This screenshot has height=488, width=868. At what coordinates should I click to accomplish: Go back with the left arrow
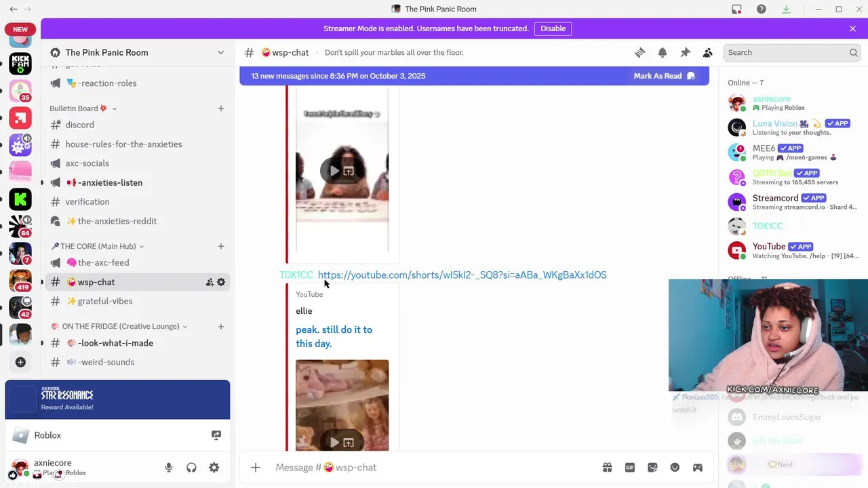pos(13,9)
